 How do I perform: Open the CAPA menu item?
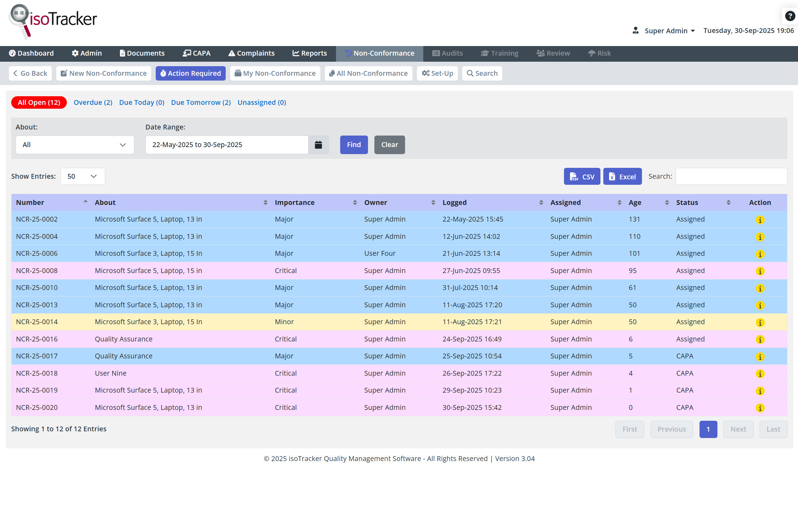coord(197,53)
